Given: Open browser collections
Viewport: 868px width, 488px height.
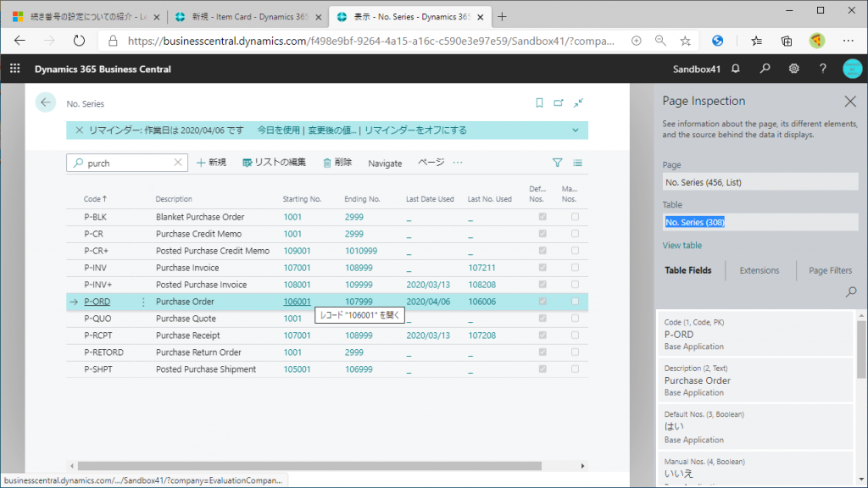Looking at the screenshot, I should 786,41.
